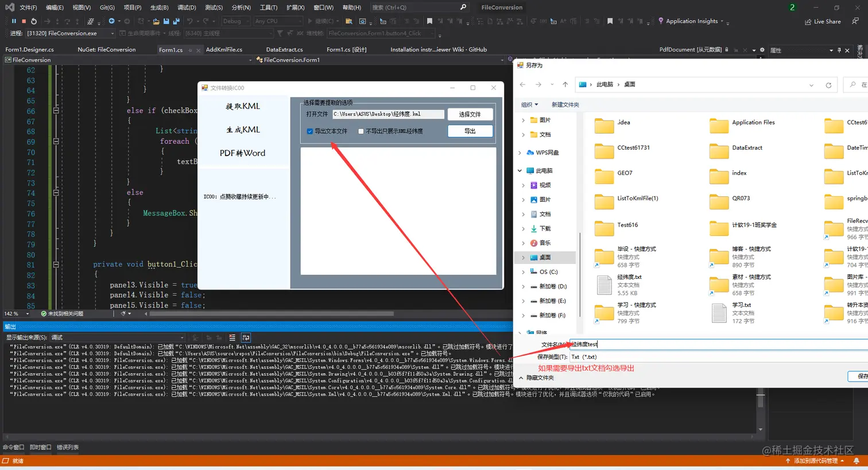Screen dimensions: 868x470
Task: Click 新建文件夹 in Save As dialog
Action: (565, 104)
